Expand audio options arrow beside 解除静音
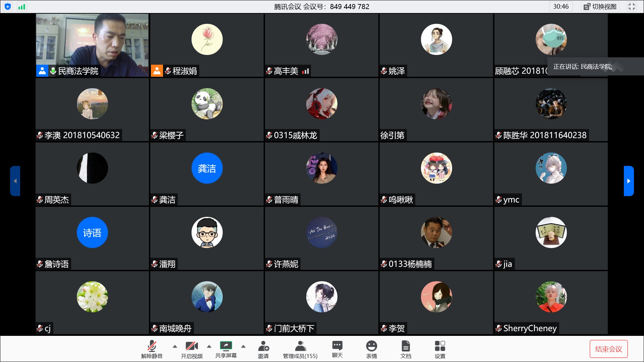 pos(175,346)
